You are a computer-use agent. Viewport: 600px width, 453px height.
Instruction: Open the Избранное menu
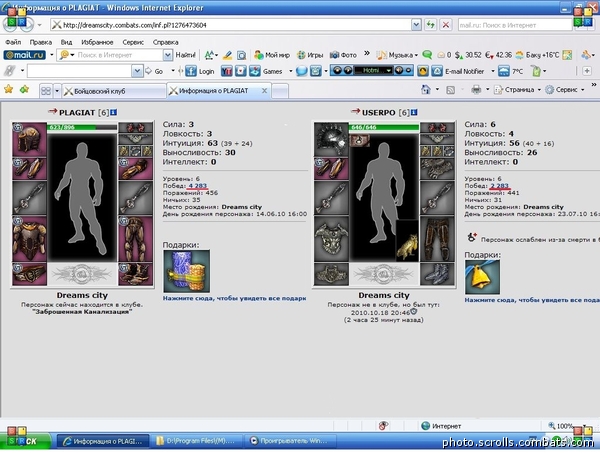point(97,42)
